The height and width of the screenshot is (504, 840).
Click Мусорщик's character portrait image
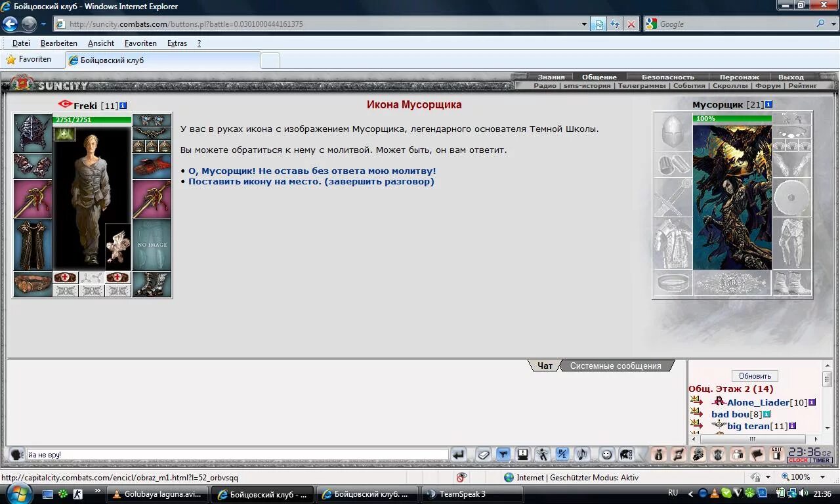[x=732, y=196]
